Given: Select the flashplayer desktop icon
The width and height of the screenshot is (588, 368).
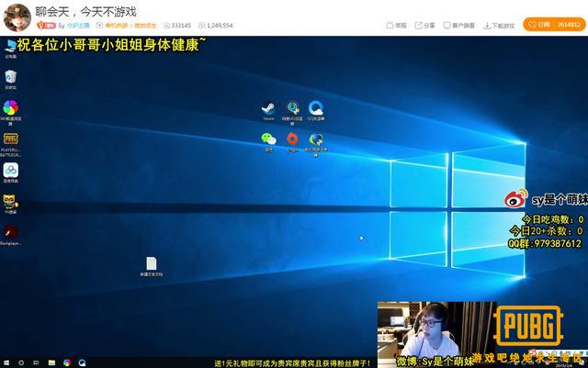Looking at the screenshot, I should tap(10, 235).
